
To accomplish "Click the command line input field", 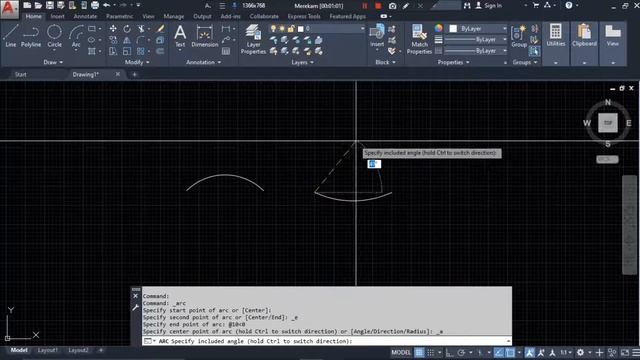I will click(x=326, y=341).
